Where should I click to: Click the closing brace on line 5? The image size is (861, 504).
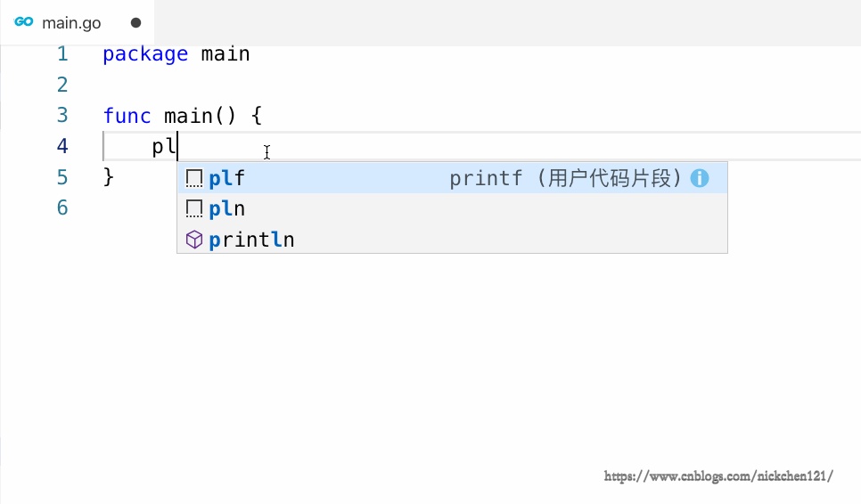pos(109,177)
